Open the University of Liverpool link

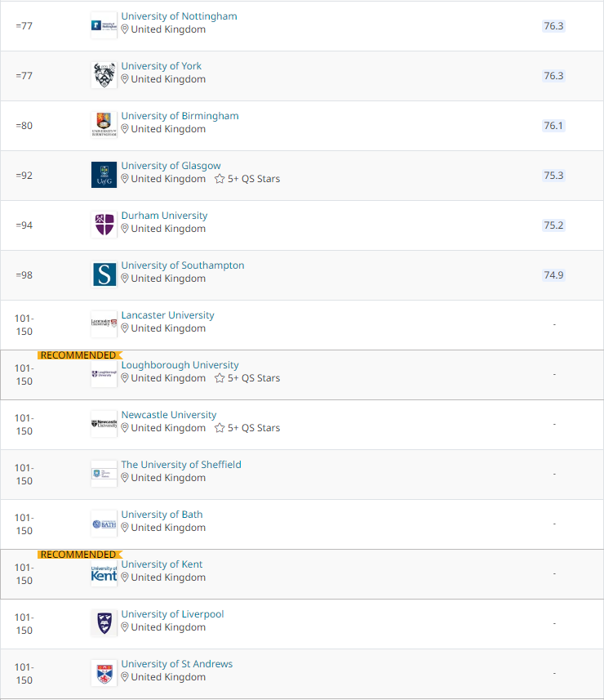[173, 614]
